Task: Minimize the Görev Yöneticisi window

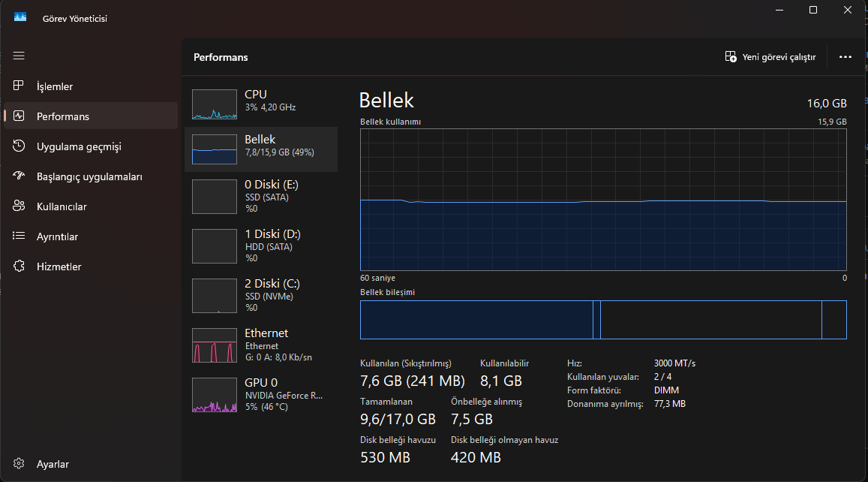Action: click(779, 10)
